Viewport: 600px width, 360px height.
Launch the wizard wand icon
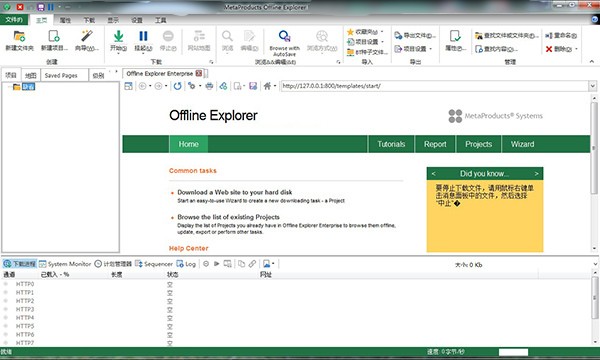tap(87, 36)
